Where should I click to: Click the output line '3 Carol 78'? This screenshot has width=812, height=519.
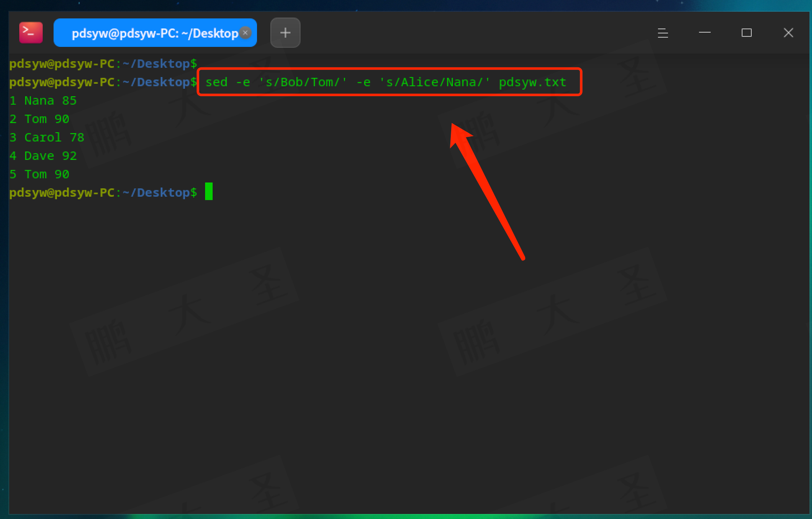(47, 138)
